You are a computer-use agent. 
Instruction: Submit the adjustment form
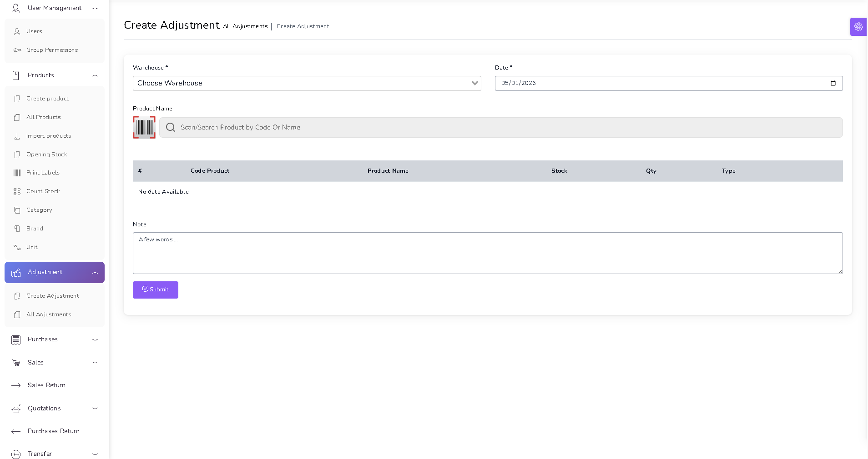point(155,290)
